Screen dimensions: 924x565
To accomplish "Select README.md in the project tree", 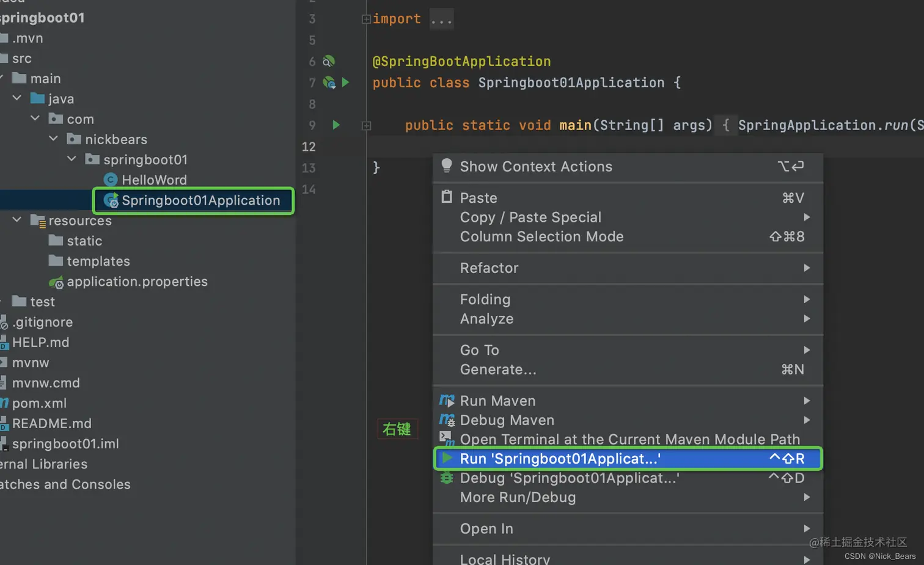I will pyautogui.click(x=52, y=423).
